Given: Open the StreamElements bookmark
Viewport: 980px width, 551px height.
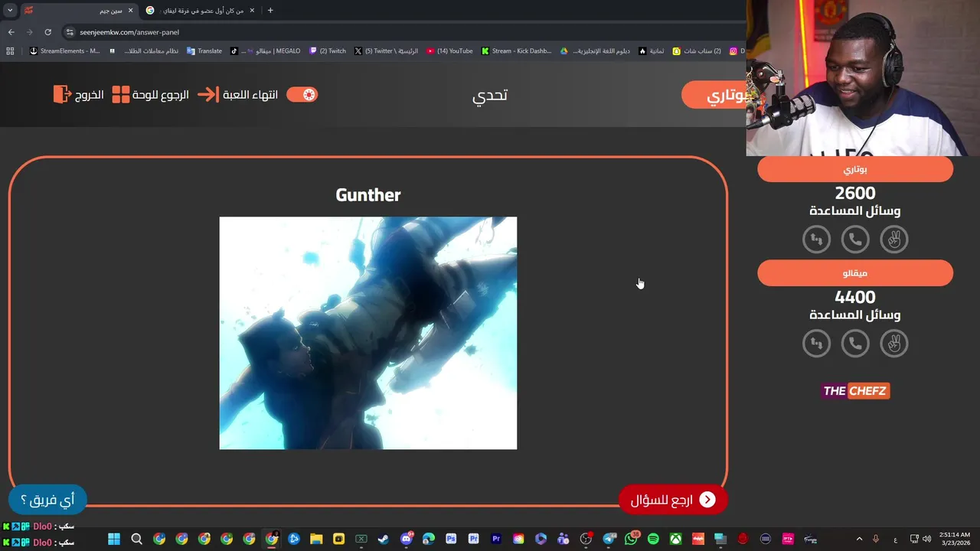Looking at the screenshot, I should pyautogui.click(x=65, y=51).
